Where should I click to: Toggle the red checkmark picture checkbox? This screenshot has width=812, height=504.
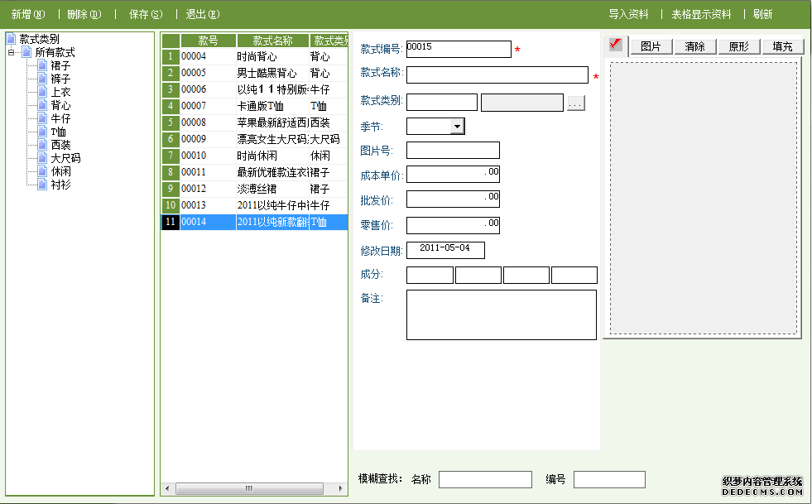coord(616,45)
